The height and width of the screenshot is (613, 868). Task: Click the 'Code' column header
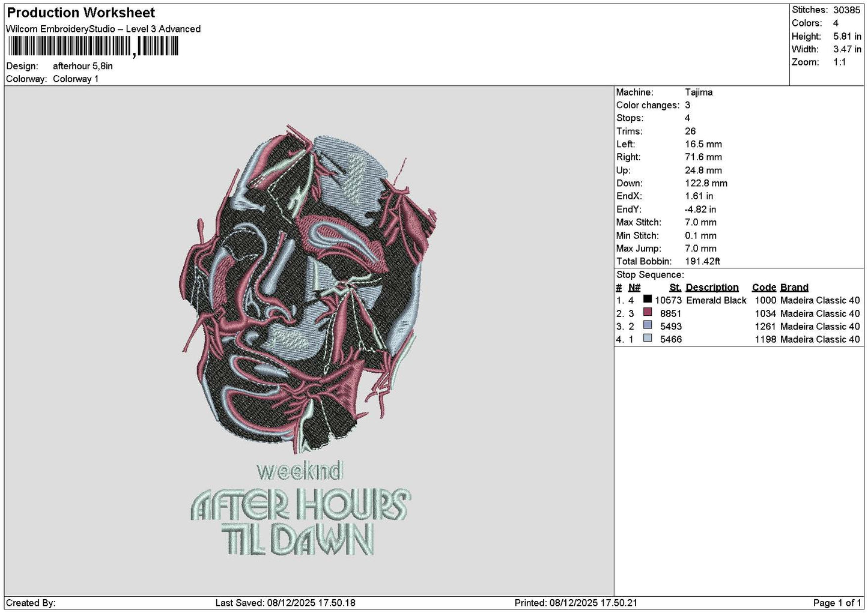[x=763, y=288]
